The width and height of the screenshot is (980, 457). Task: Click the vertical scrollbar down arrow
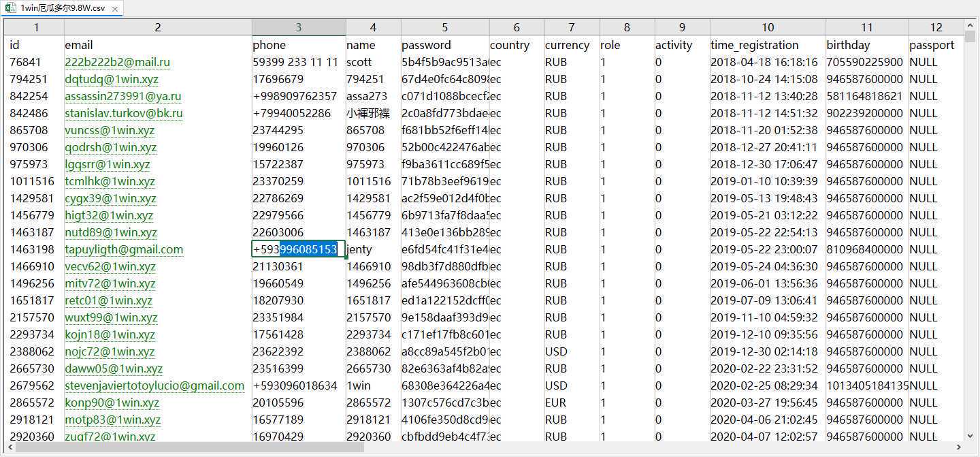970,436
